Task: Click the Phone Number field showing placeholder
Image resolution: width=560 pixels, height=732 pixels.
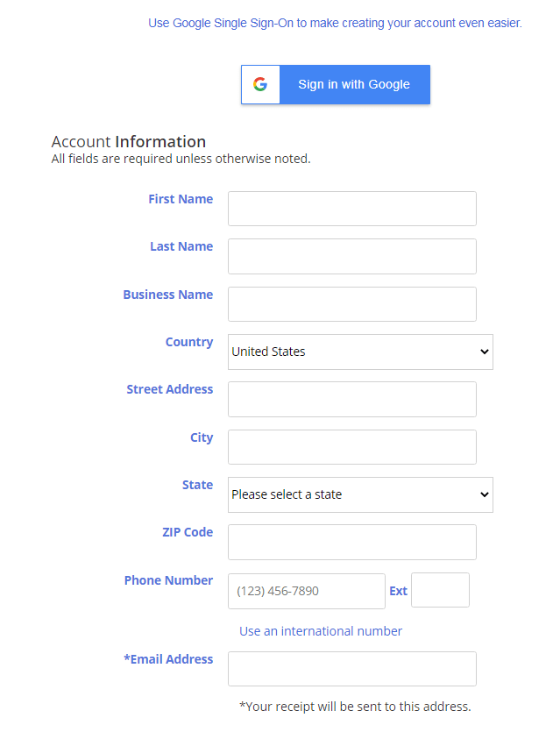Action: 306,591
